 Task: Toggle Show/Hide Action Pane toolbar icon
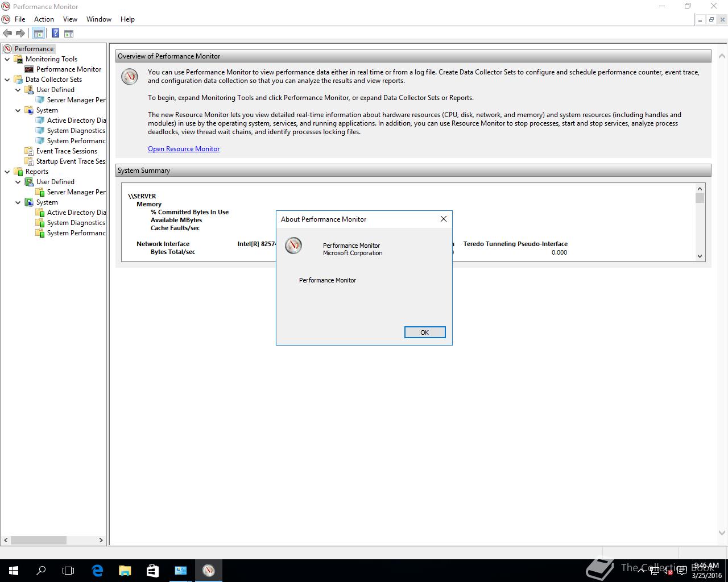click(69, 34)
